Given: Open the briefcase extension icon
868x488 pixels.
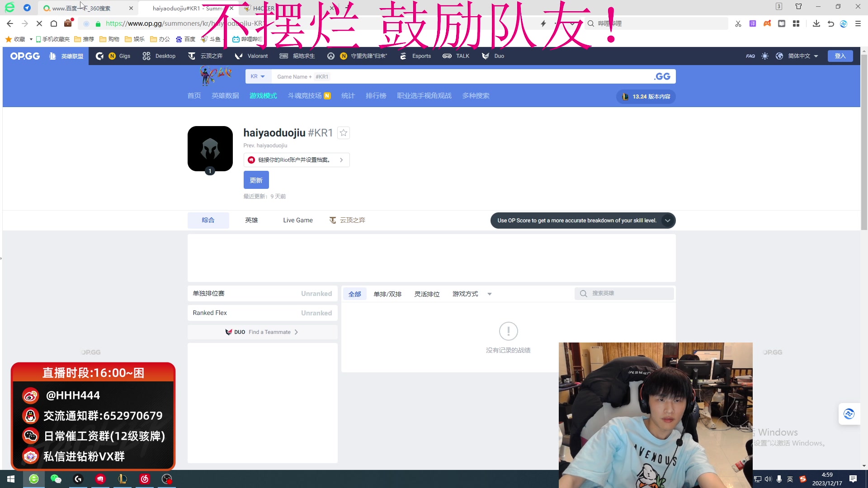Looking at the screenshot, I should point(68,23).
